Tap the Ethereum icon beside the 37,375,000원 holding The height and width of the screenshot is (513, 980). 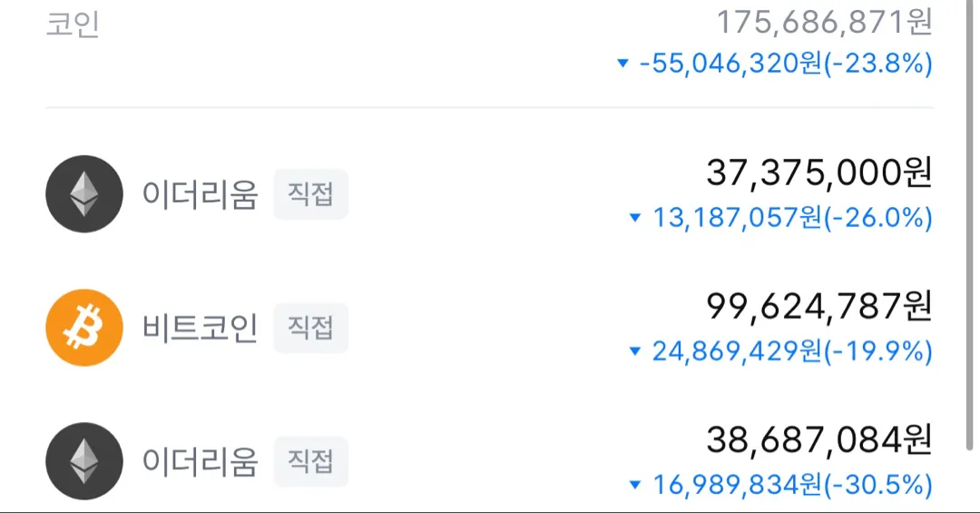[84, 193]
